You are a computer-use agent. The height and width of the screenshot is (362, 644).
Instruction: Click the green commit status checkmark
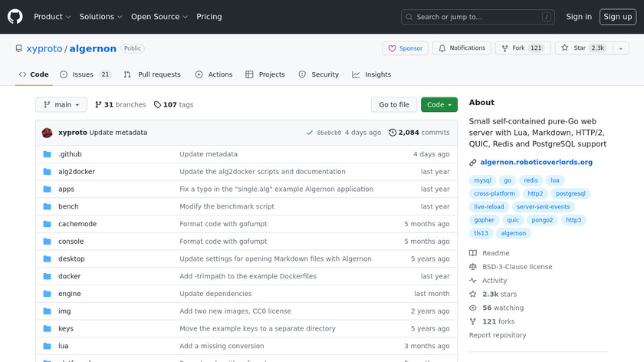coord(309,133)
